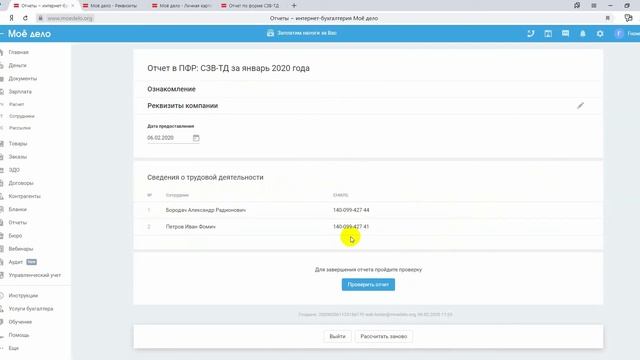
Task: Open Контрагенты in the sidebar
Action: pyautogui.click(x=24, y=196)
